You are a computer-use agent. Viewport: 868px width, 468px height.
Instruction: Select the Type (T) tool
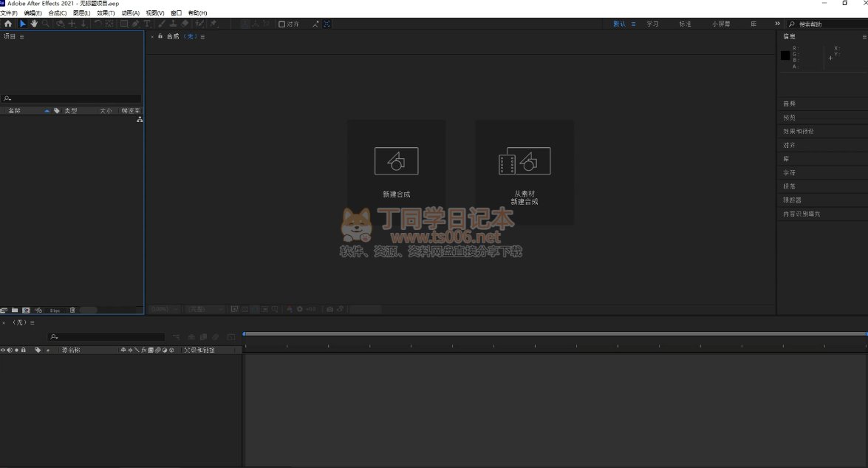[x=147, y=24]
